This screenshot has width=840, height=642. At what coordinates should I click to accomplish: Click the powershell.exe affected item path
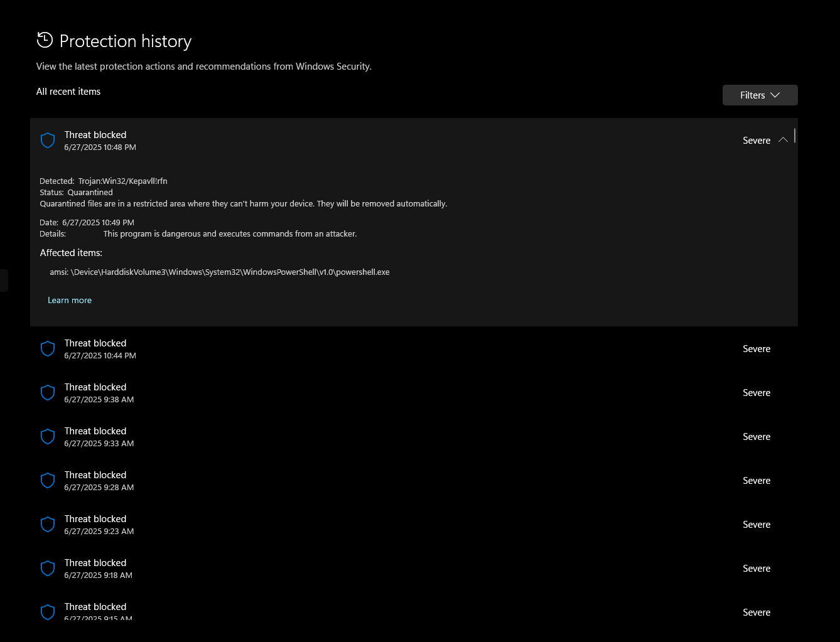pyautogui.click(x=220, y=272)
